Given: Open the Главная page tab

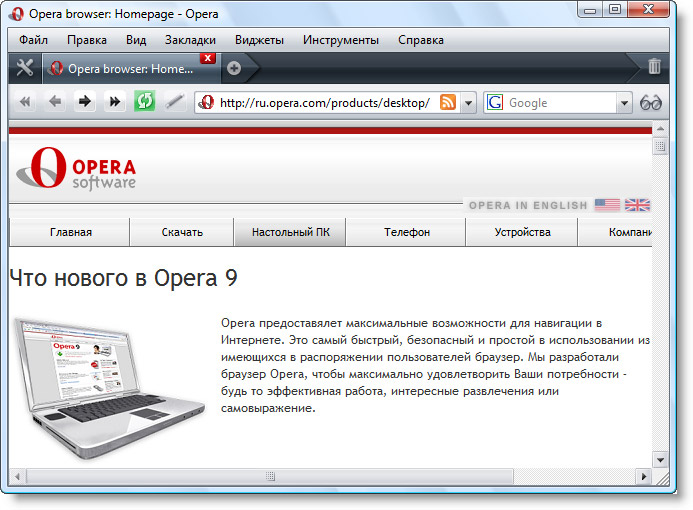Looking at the screenshot, I should click(x=71, y=232).
